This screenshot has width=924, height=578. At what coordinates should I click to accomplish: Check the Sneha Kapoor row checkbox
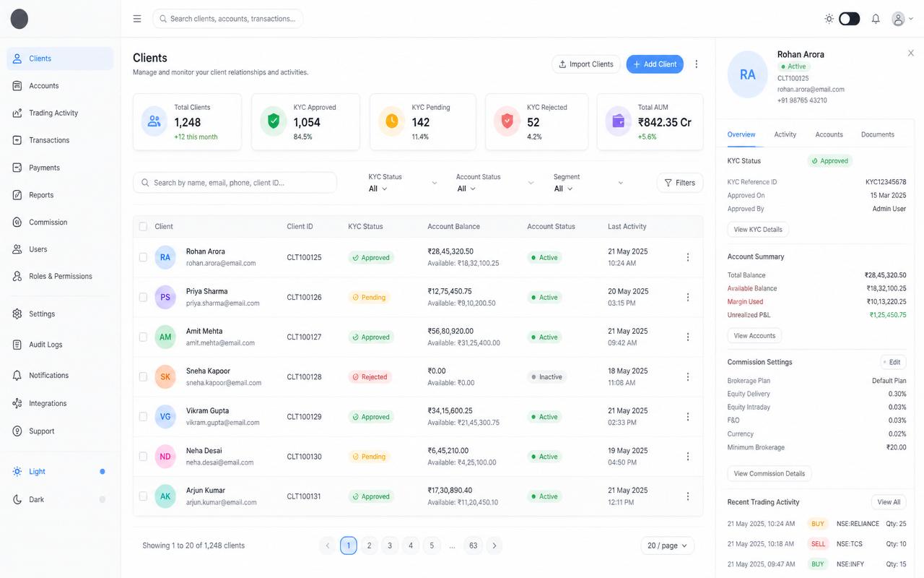coord(143,376)
